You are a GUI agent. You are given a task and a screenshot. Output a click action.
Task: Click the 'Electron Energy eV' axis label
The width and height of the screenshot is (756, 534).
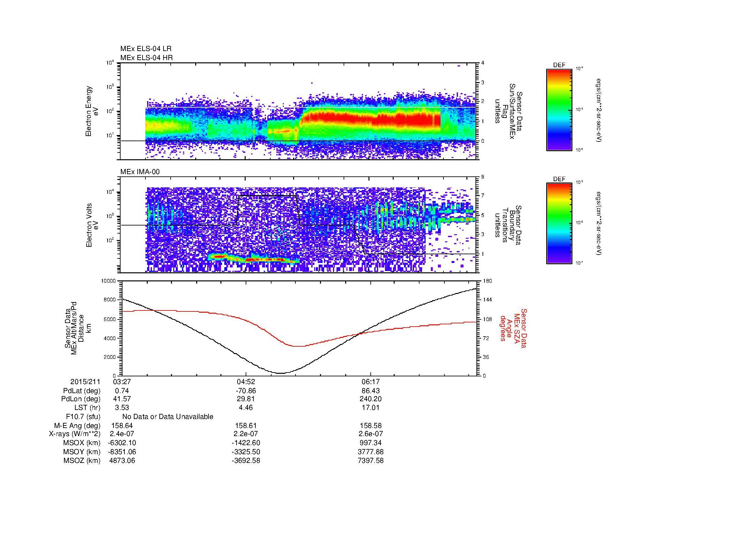pos(92,111)
